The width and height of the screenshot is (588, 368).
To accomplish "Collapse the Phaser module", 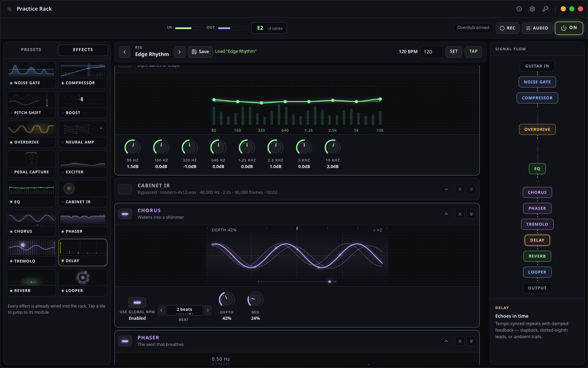I will (446, 341).
